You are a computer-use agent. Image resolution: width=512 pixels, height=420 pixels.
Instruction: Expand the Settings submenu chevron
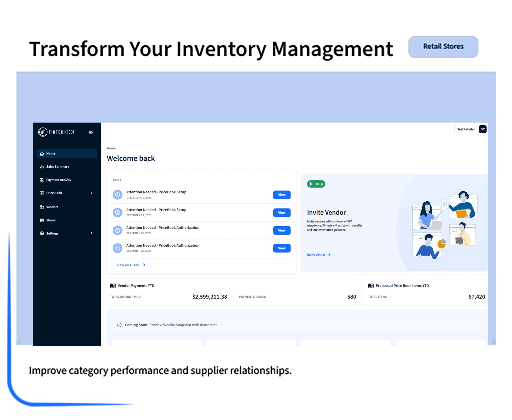pos(92,233)
